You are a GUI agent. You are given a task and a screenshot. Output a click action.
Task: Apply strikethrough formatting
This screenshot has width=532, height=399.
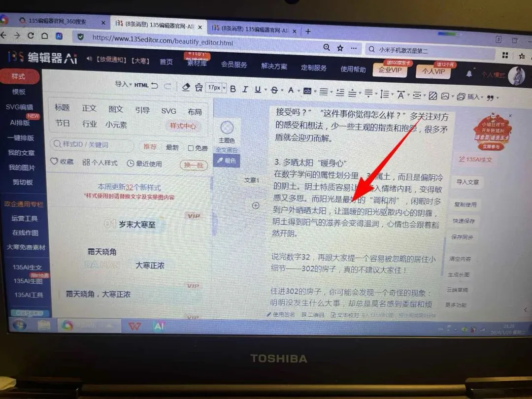click(274, 90)
